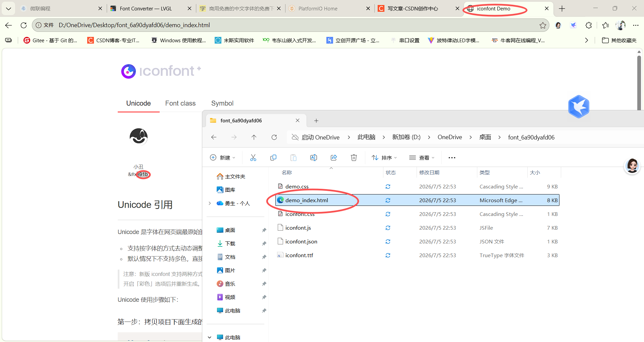The width and height of the screenshot is (644, 342).
Task: Open Explorer's see more options ellipsis
Action: tap(452, 158)
